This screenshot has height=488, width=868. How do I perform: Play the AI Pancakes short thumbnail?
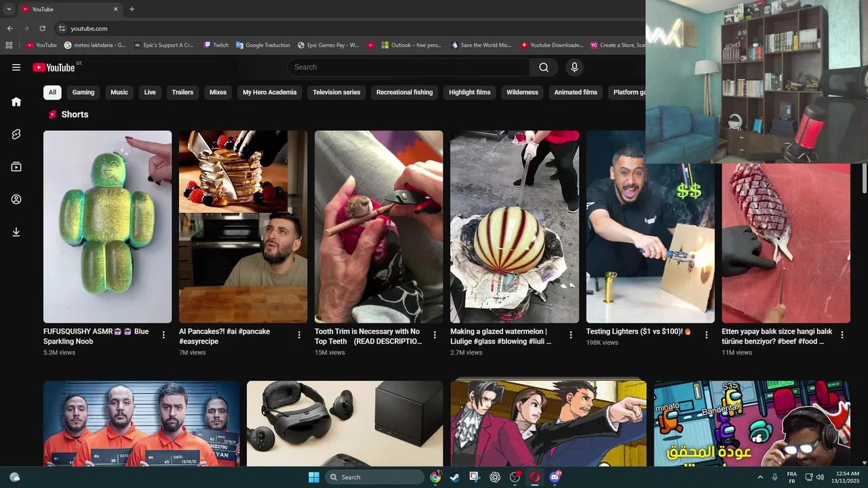pyautogui.click(x=243, y=227)
